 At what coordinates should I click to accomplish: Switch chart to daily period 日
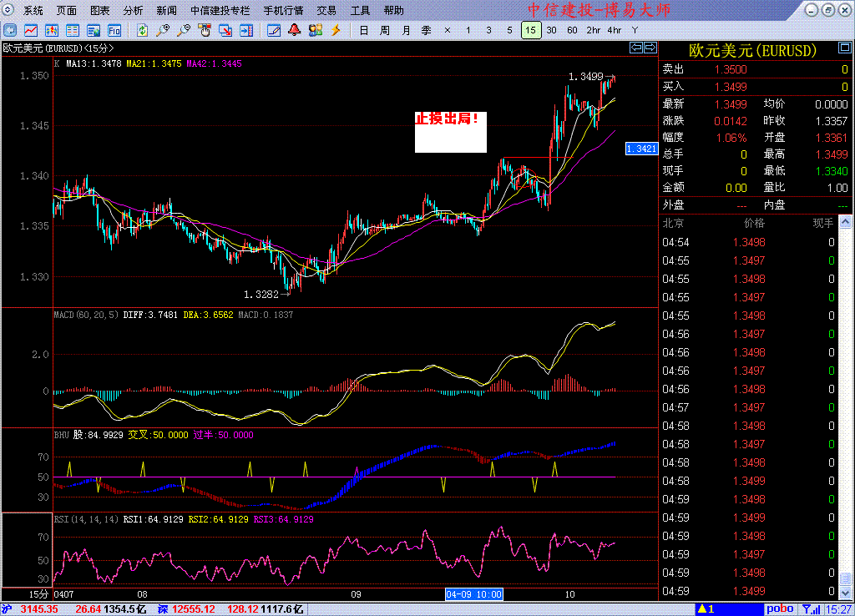[x=364, y=31]
